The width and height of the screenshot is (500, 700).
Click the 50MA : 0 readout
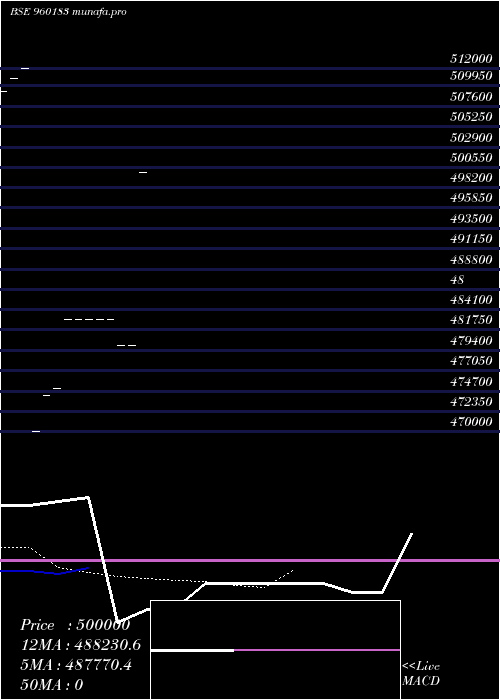[51, 685]
